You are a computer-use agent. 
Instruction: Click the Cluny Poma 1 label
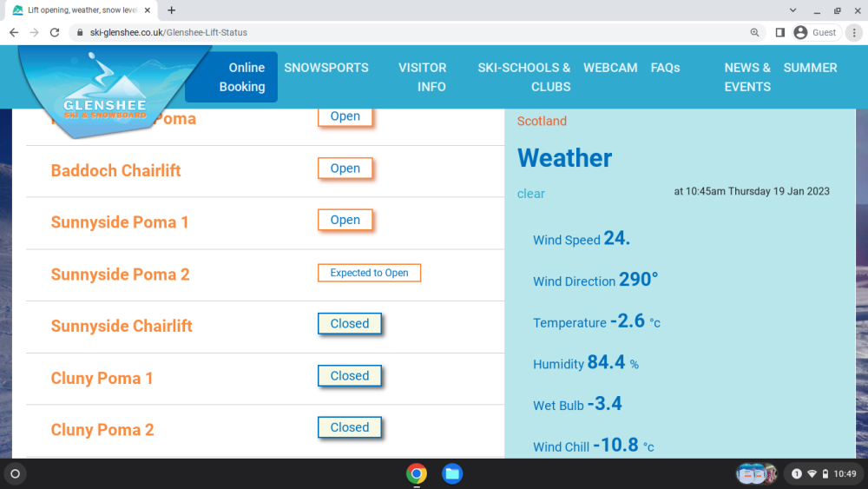102,378
